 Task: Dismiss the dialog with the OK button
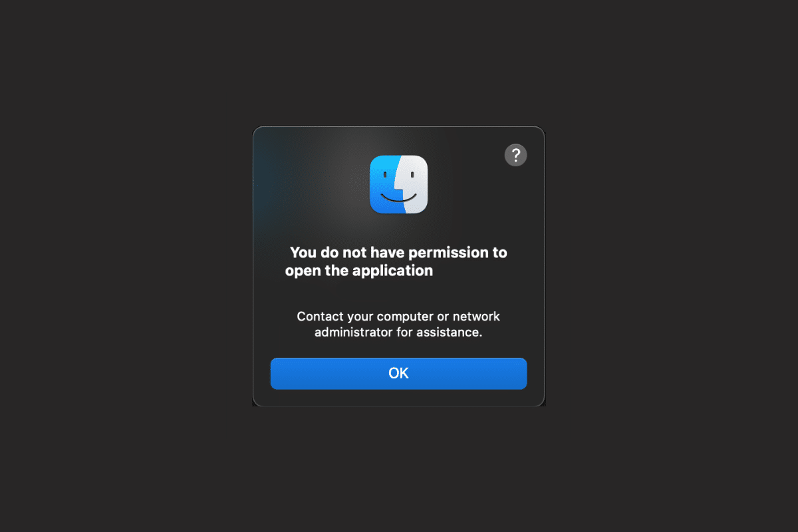click(399, 373)
